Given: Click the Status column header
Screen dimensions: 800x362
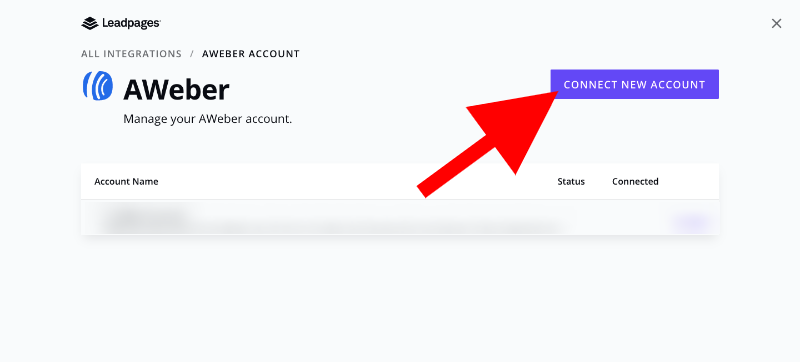Looking at the screenshot, I should 571,182.
